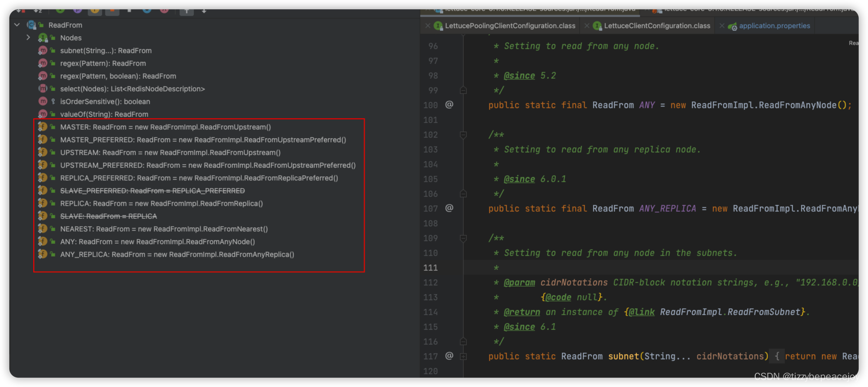Click the field icon beside UPSTREAM: ReadFrom
The image size is (868, 387).
click(x=43, y=152)
